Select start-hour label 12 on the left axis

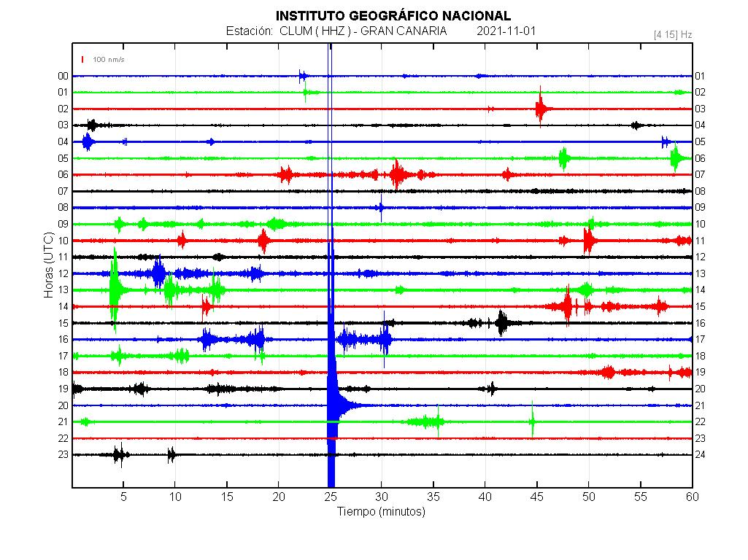tap(63, 274)
